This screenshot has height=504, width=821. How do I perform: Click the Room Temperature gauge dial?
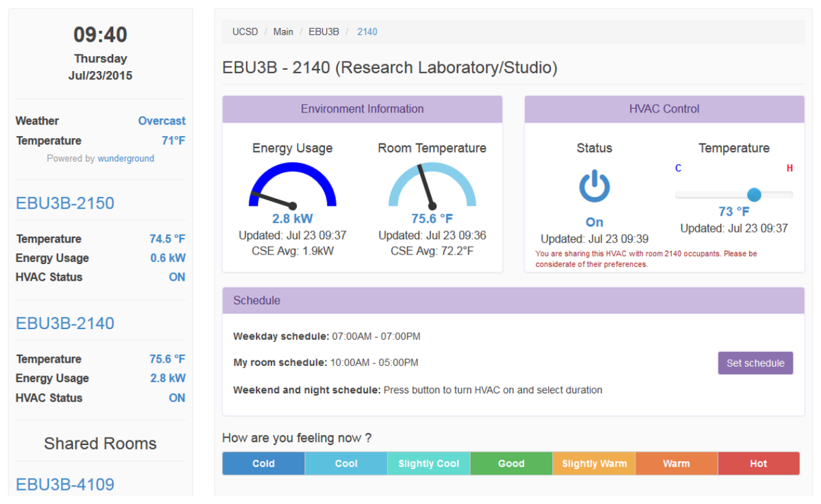point(432,185)
